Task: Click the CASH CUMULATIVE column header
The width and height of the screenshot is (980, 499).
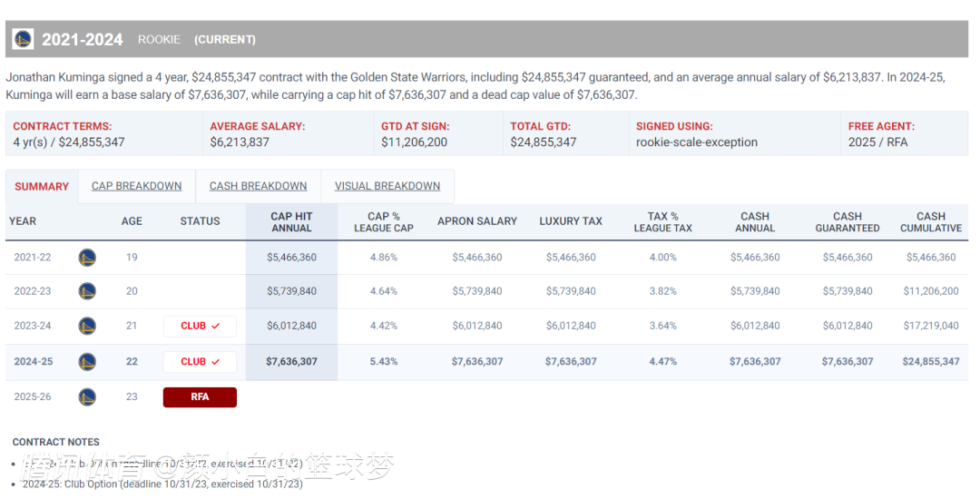Action: (x=930, y=222)
